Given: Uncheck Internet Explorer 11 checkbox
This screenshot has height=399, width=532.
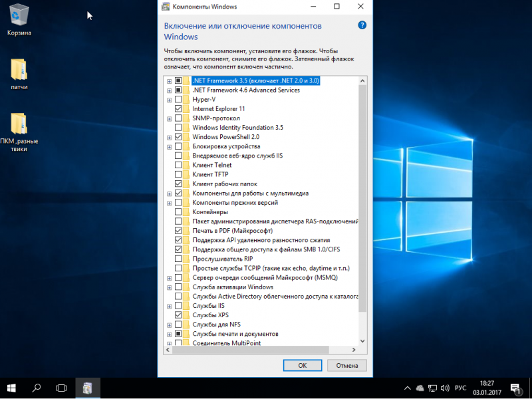Looking at the screenshot, I should [178, 109].
